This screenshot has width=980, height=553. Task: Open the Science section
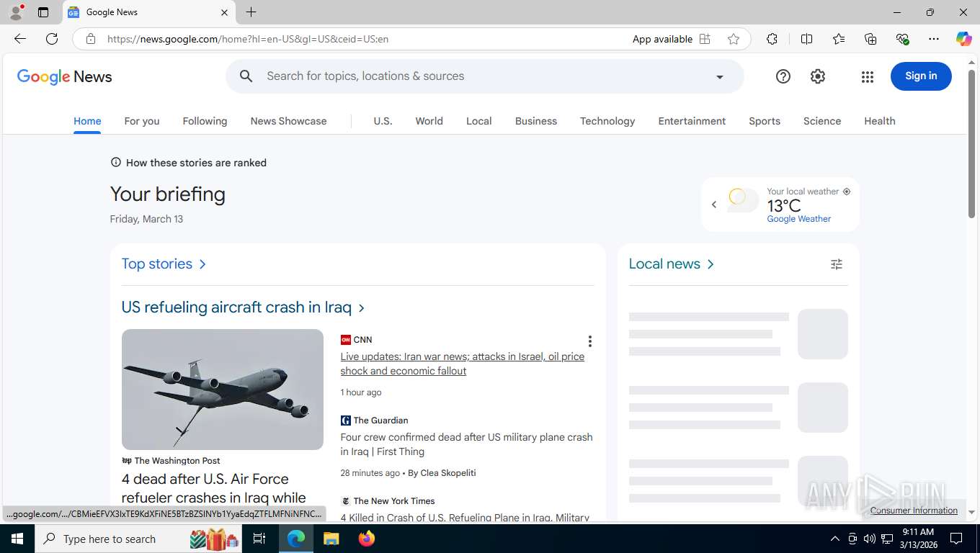coord(822,121)
